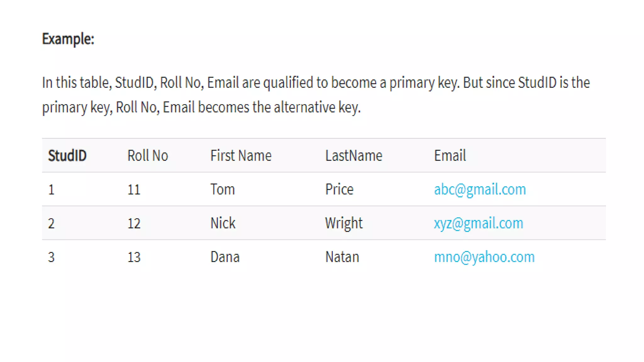Click the Natan last name cell
Viewport: 644px width, 362px height.
point(342,257)
